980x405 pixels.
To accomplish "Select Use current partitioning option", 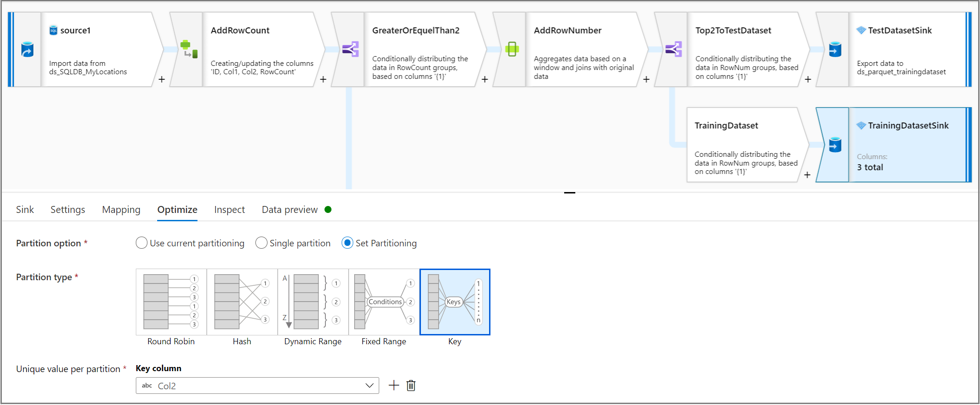I will (x=141, y=243).
